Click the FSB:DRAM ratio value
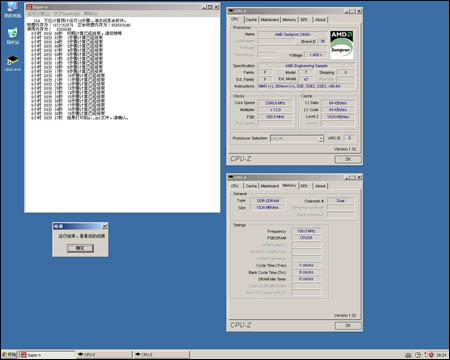Screen dimensions: 450x360 point(306,238)
